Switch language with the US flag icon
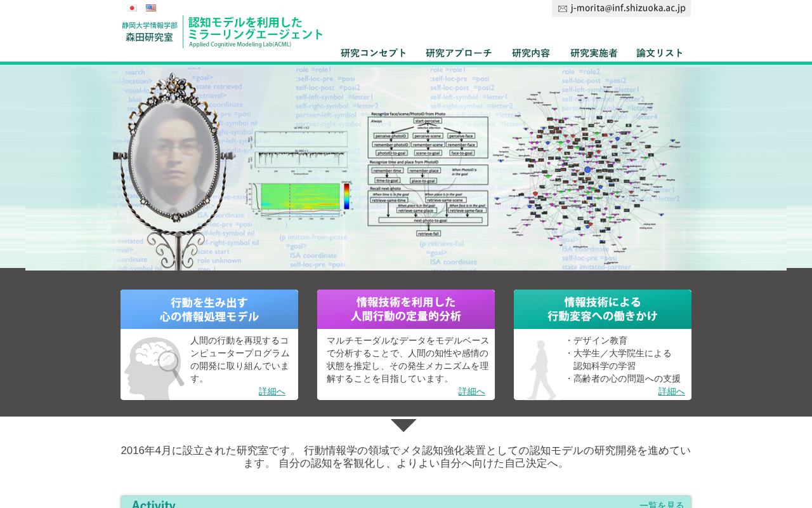Screen dimensions: 812x508 pyautogui.click(x=151, y=8)
